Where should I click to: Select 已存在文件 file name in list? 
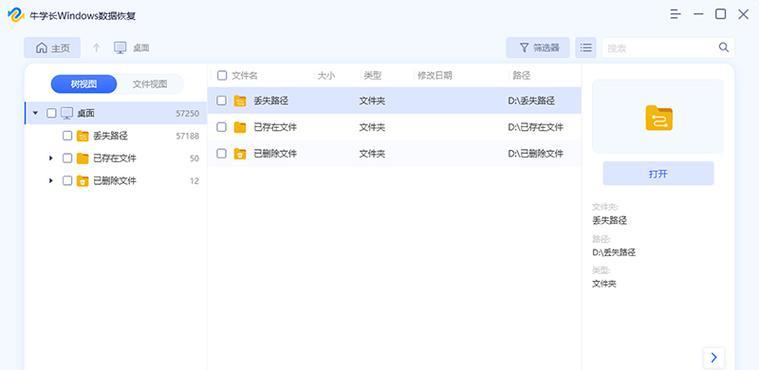275,127
